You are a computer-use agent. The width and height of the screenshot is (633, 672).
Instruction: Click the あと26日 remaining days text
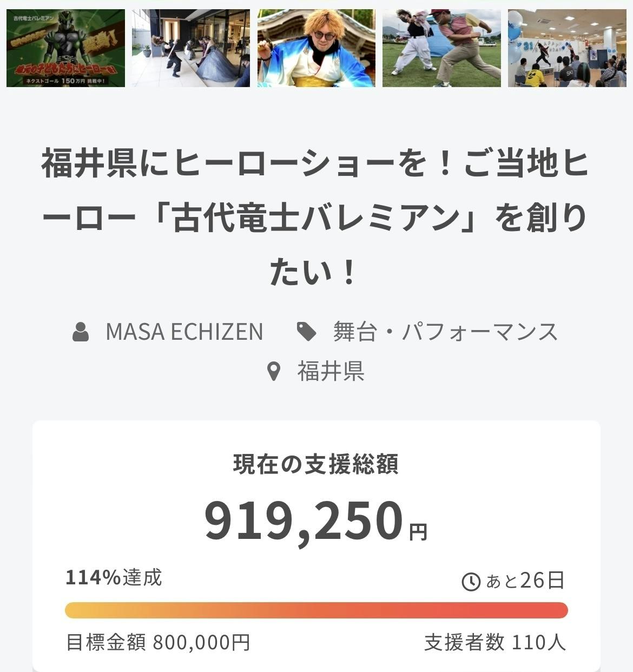[x=525, y=581]
